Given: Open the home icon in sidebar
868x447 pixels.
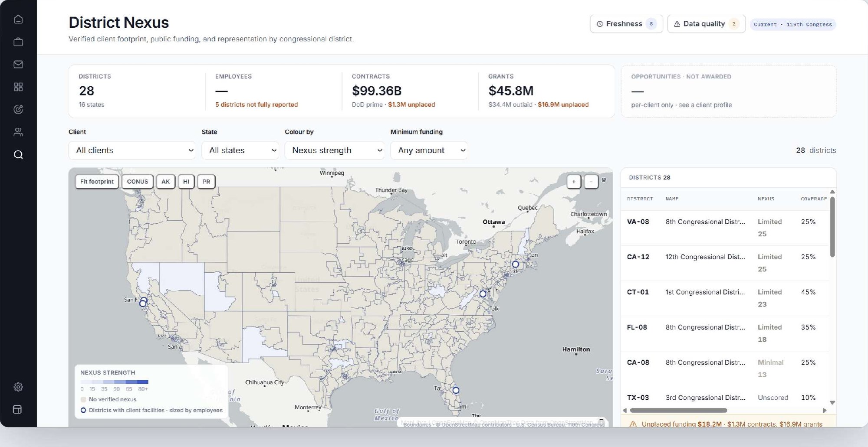Looking at the screenshot, I should [18, 19].
